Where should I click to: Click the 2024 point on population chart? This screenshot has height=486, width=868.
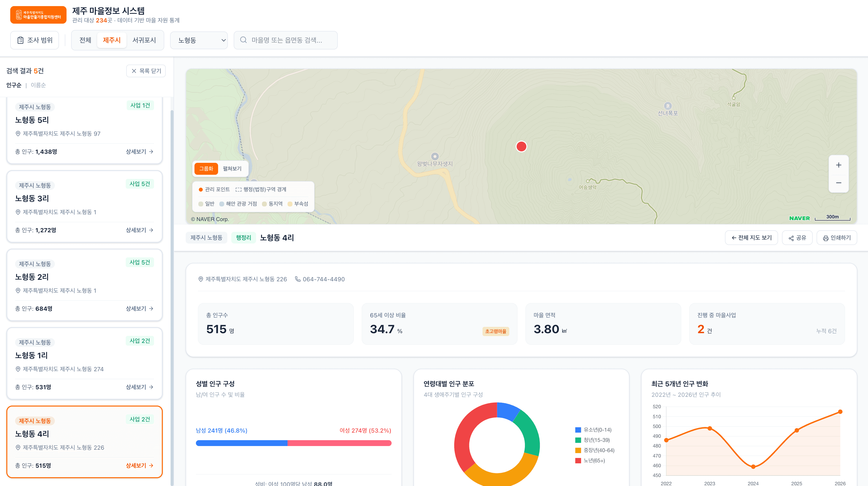click(x=753, y=467)
